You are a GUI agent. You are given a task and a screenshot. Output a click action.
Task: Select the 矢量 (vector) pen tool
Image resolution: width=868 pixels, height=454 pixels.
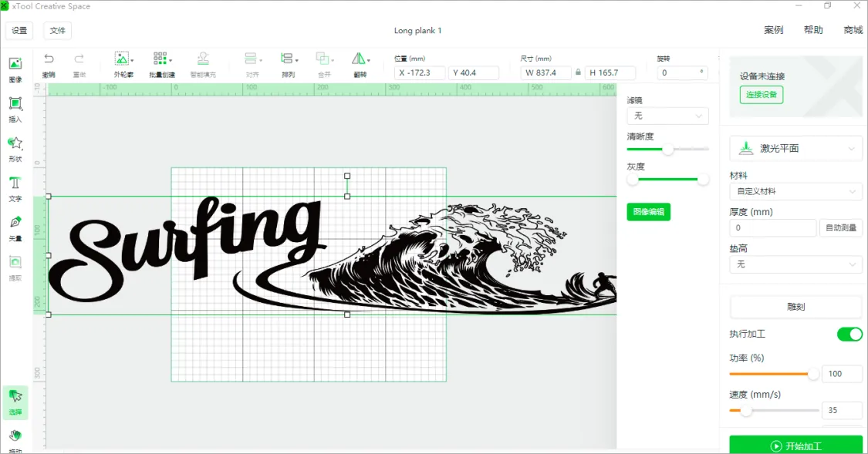coord(15,229)
